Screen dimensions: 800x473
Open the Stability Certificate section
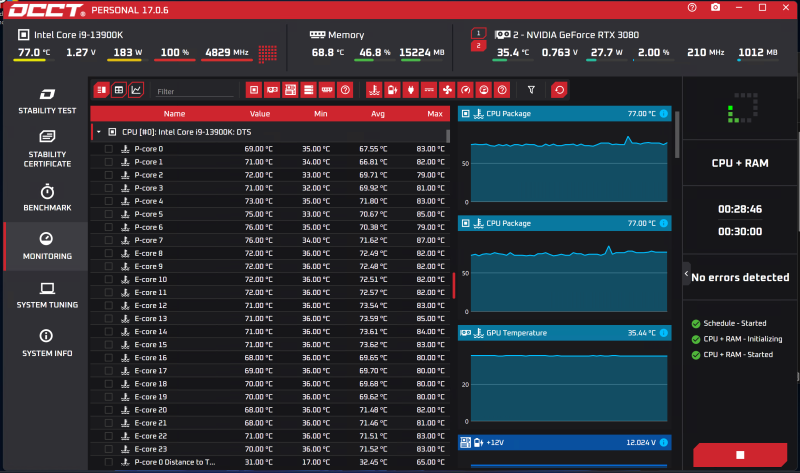(47, 149)
